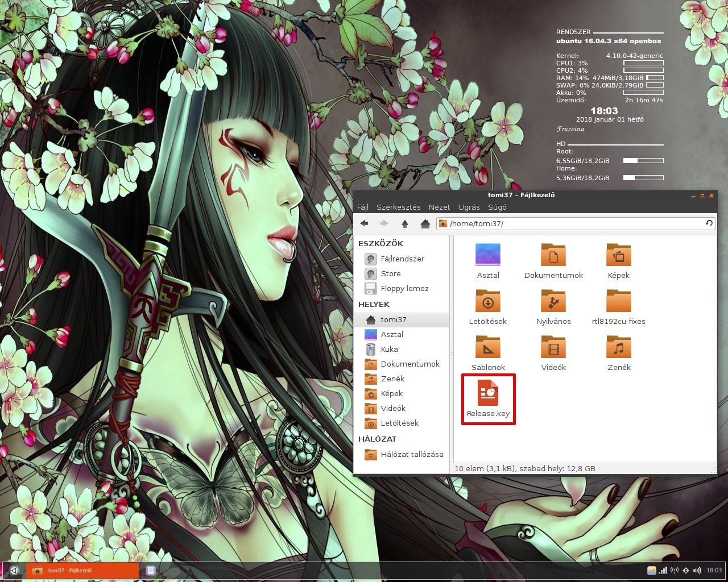
Task: Open the Nézet menu
Action: 440,207
